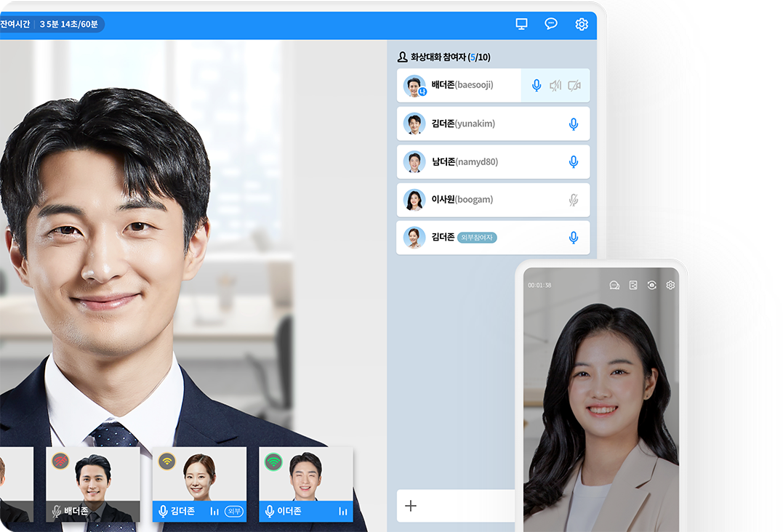Unmute 이사원(boogam) microphone
Viewport: 783px width, 532px height.
(x=574, y=200)
